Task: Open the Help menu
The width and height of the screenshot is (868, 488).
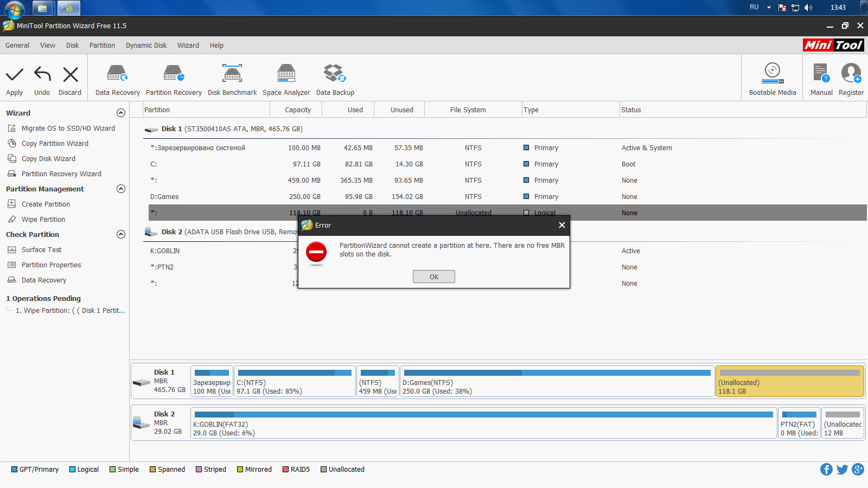Action: [216, 46]
